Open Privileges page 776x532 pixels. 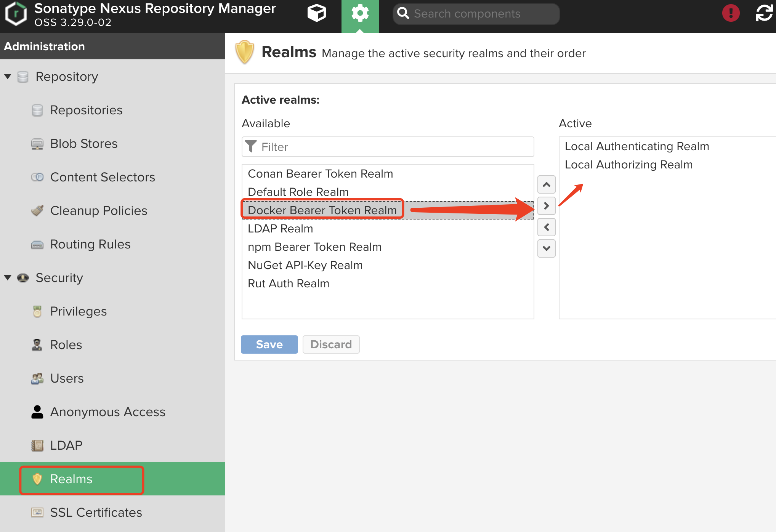pos(79,311)
